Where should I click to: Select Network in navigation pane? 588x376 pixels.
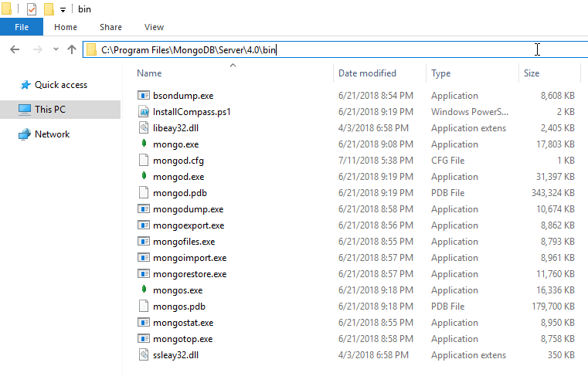52,134
